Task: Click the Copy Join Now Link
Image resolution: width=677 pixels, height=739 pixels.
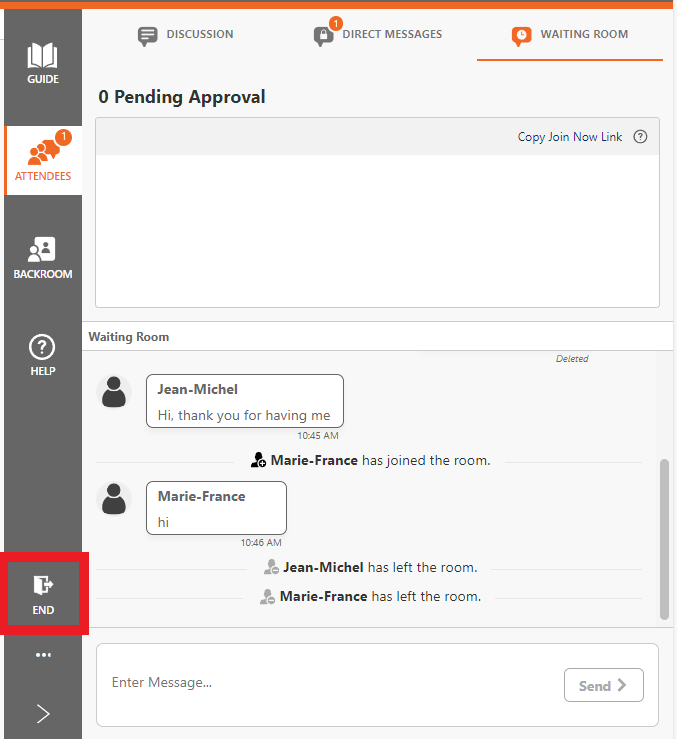Action: (570, 137)
